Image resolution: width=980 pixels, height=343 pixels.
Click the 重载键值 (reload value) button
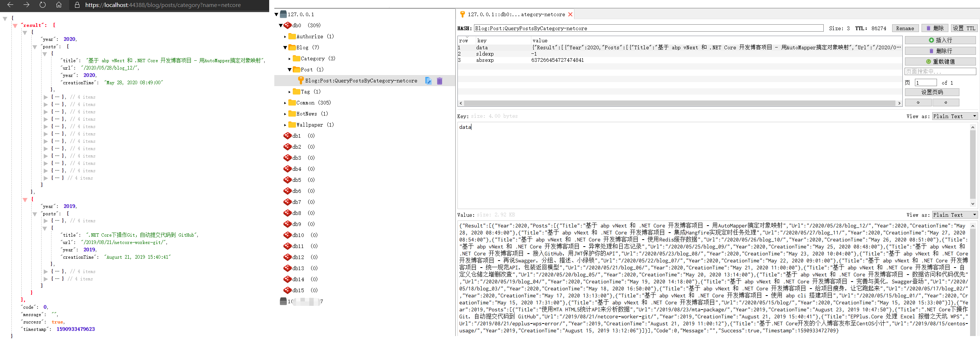click(x=940, y=62)
